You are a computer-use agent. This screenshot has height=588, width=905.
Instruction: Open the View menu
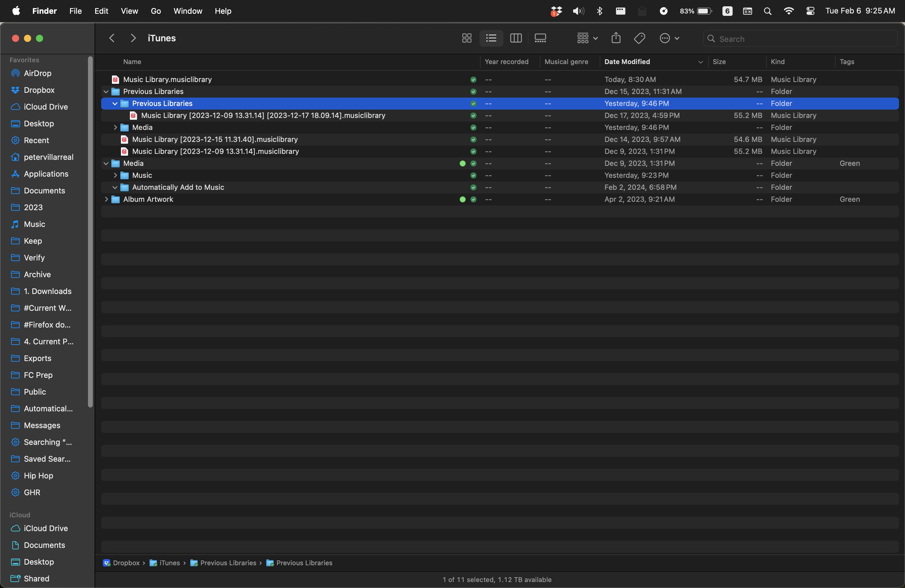click(129, 11)
